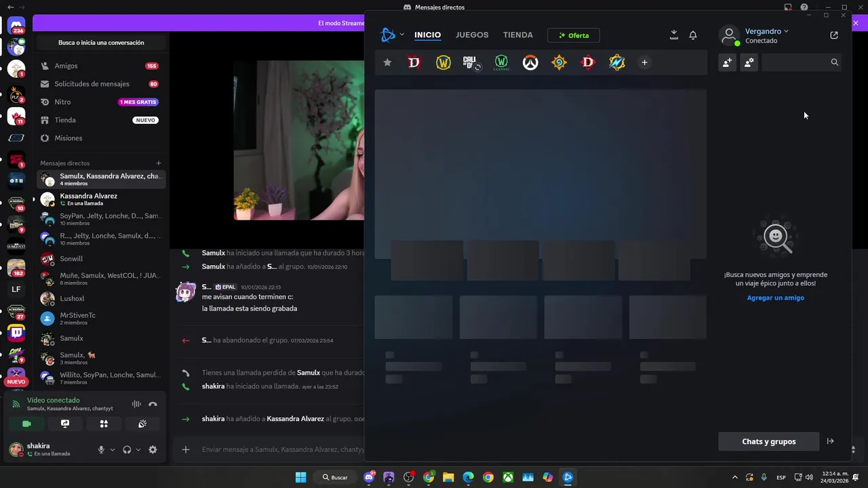
Task: Open Lushoxl direct message
Action: pos(100,298)
